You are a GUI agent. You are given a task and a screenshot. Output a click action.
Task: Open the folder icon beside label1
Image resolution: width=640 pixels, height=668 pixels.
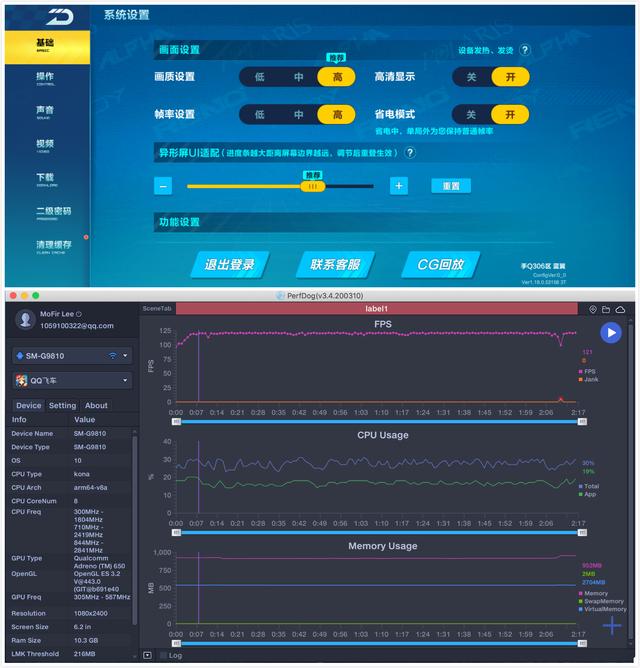606,310
